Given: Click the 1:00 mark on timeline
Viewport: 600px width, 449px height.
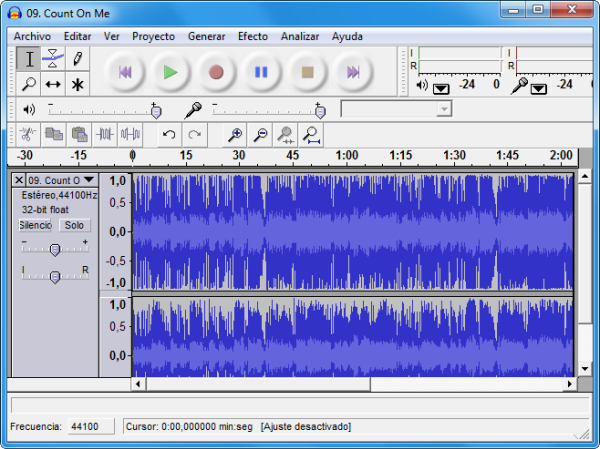Looking at the screenshot, I should [x=347, y=155].
